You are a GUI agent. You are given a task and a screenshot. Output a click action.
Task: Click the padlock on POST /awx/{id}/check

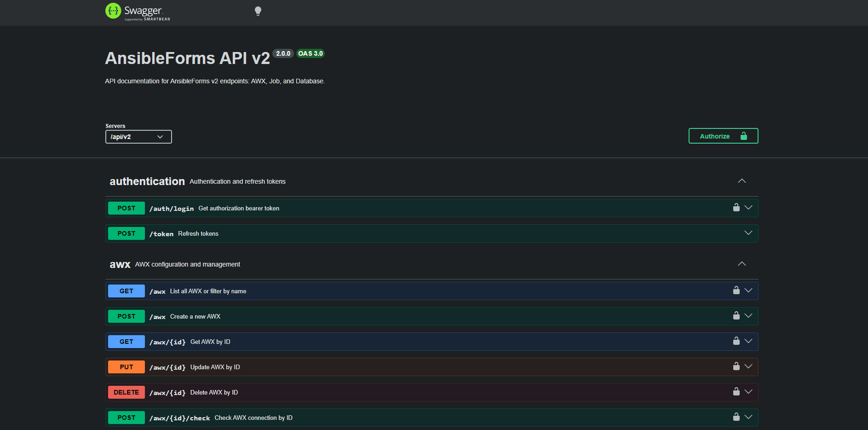click(736, 417)
